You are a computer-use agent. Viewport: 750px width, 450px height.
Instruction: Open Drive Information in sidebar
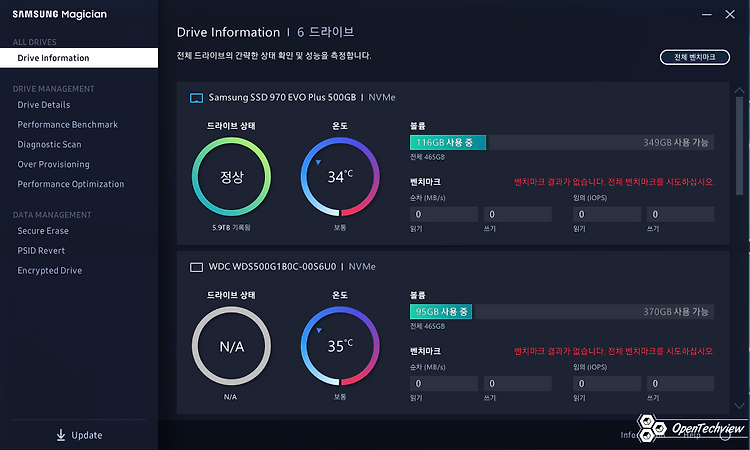click(x=79, y=58)
